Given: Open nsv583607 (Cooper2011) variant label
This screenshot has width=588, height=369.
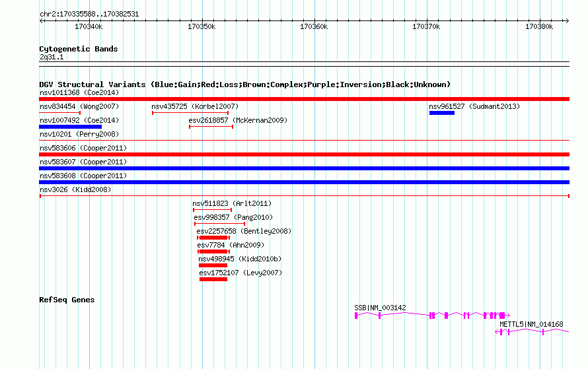Looking at the screenshot, I should point(83,162).
